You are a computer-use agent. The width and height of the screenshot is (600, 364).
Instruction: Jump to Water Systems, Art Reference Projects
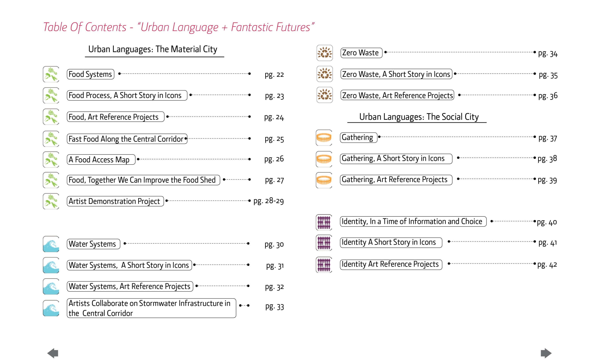[130, 286]
